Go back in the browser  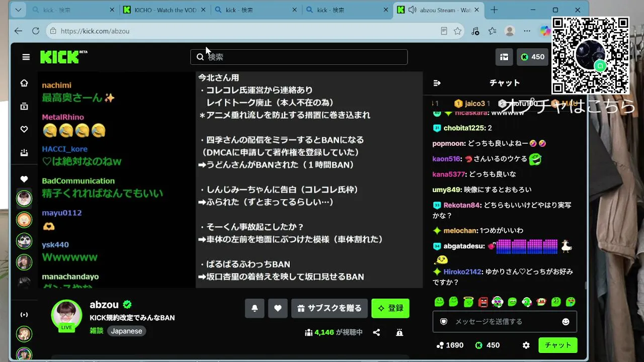[x=19, y=31]
